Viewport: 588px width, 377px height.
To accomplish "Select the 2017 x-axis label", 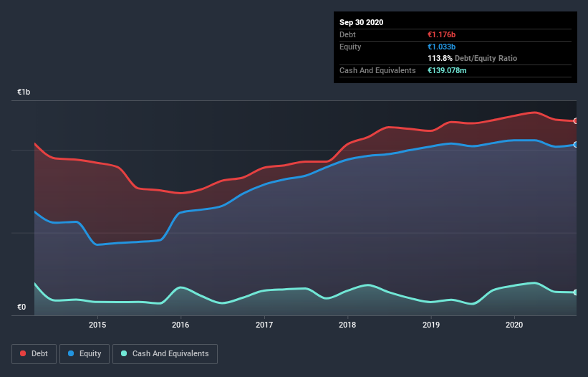I will 264,325.
